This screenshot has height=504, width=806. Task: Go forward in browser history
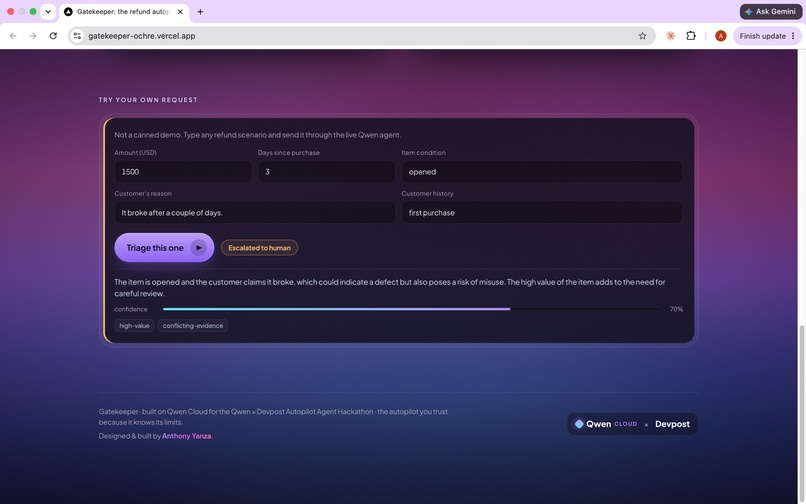[33, 36]
